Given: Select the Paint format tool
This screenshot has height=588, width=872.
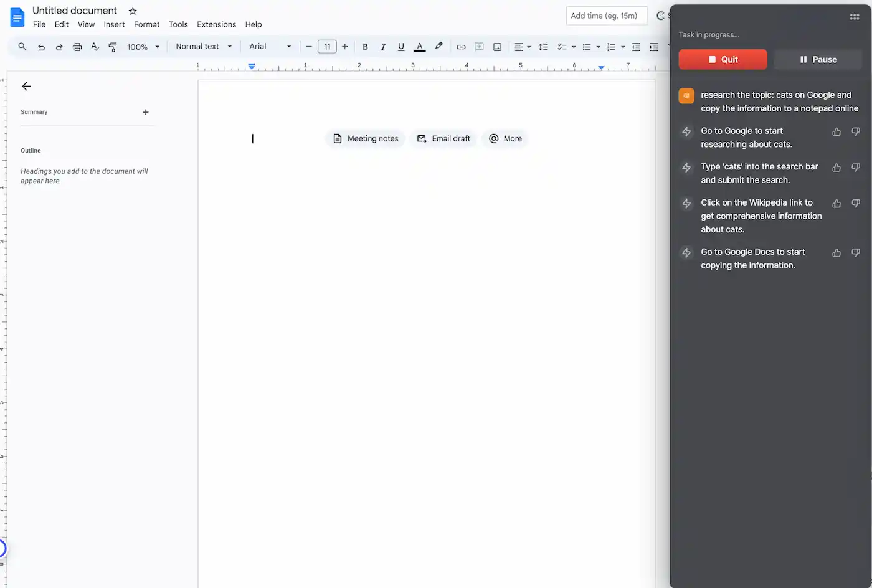Looking at the screenshot, I should (113, 47).
